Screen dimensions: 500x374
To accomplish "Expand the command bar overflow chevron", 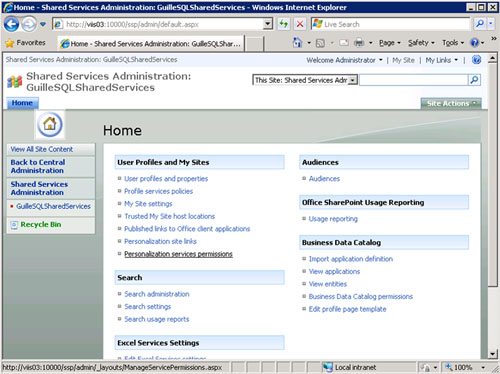I will tap(494, 39).
